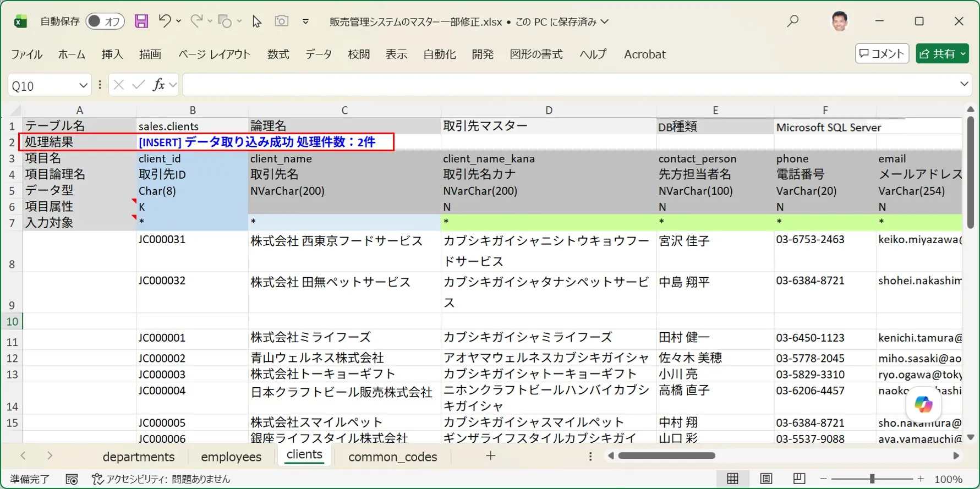Undo the last action
This screenshot has height=489, width=980.
coord(165,21)
